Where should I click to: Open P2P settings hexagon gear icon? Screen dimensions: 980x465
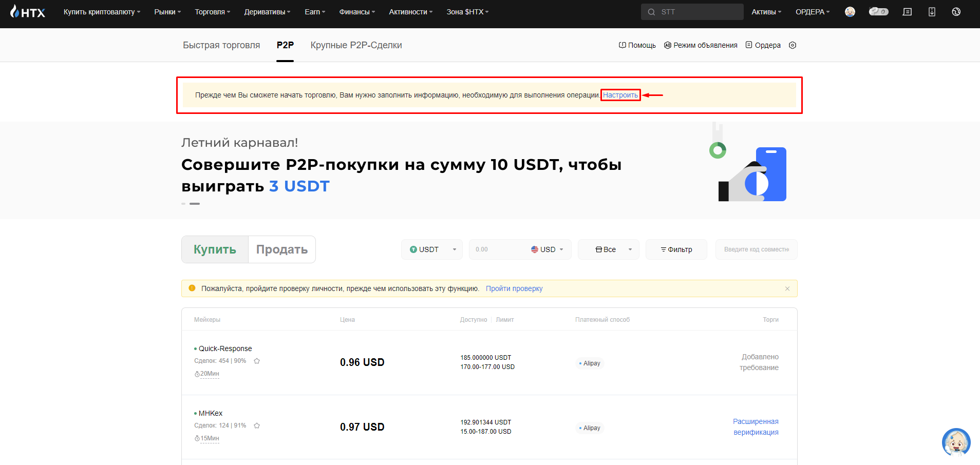[793, 45]
